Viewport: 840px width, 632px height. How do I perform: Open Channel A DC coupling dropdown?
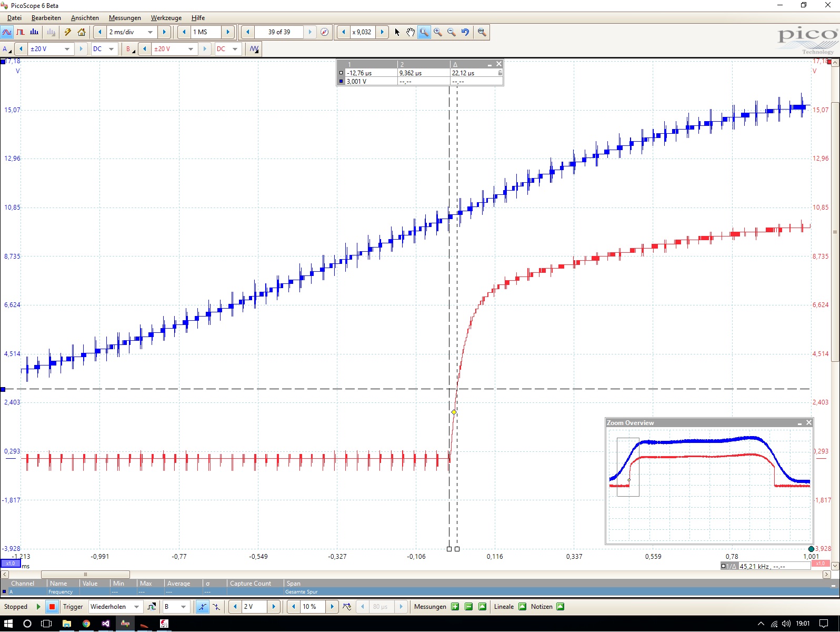click(x=111, y=49)
